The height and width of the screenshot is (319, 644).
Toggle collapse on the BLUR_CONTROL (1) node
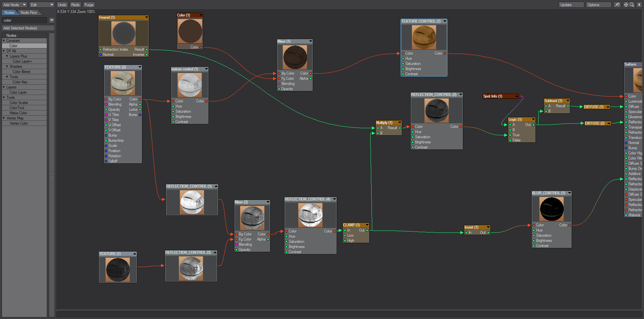(x=569, y=193)
